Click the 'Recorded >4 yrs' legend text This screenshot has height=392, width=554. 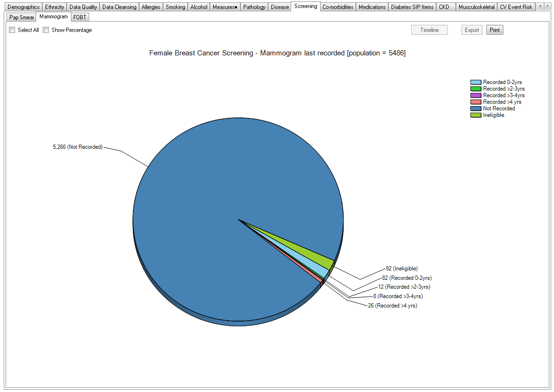pyautogui.click(x=502, y=102)
